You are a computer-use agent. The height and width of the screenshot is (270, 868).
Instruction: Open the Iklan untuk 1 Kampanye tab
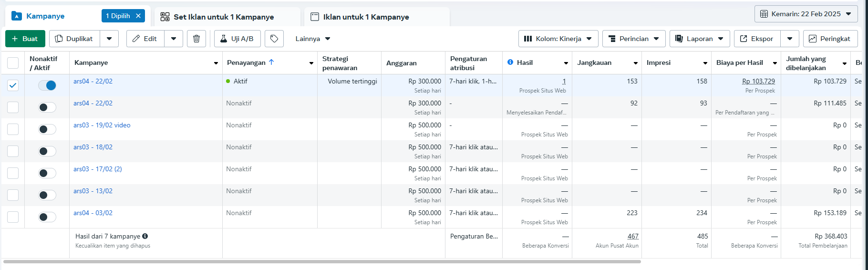[366, 17]
